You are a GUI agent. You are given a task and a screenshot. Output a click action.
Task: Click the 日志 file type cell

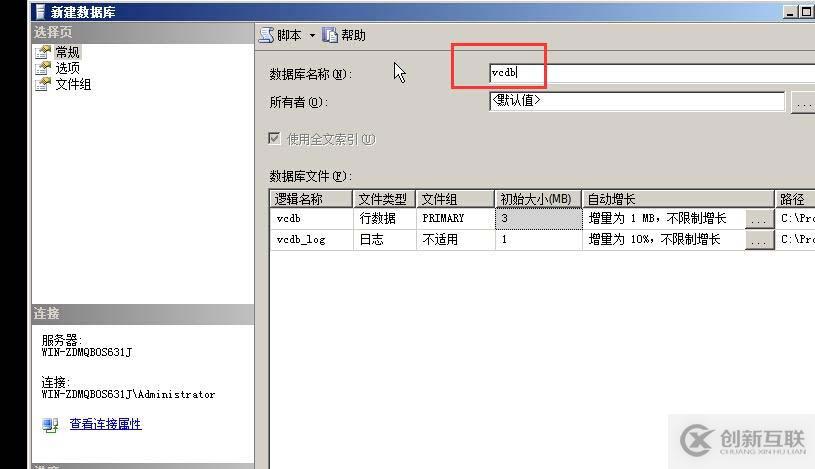click(384, 240)
